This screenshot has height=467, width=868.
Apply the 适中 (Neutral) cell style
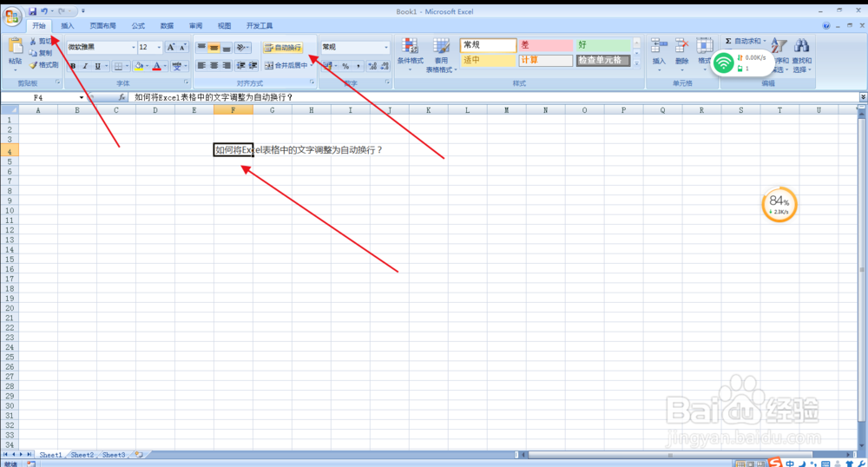(x=488, y=60)
